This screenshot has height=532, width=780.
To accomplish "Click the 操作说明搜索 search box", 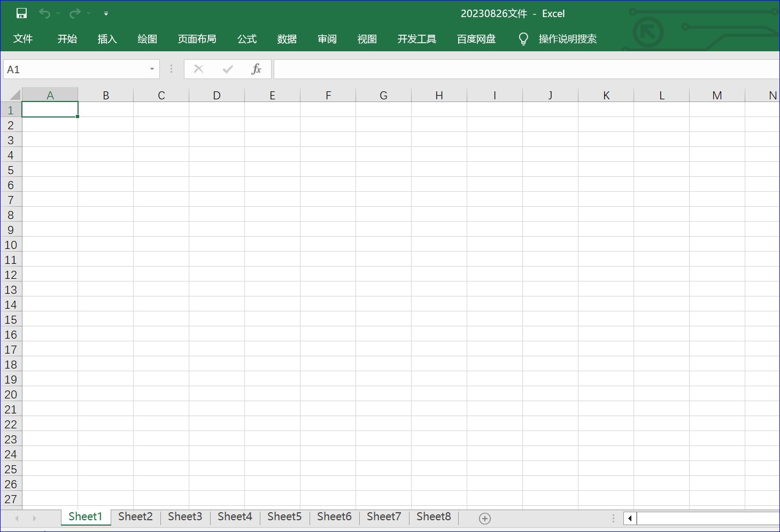I will [568, 39].
